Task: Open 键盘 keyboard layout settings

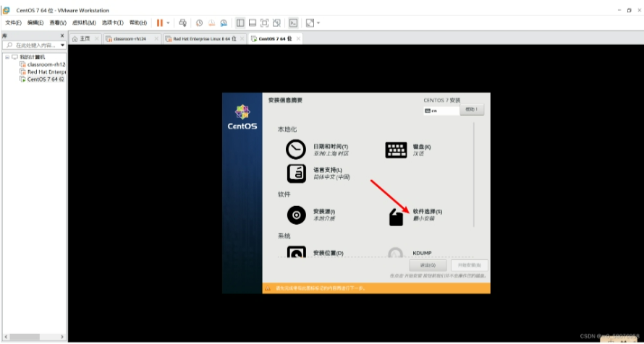Action: (x=396, y=150)
